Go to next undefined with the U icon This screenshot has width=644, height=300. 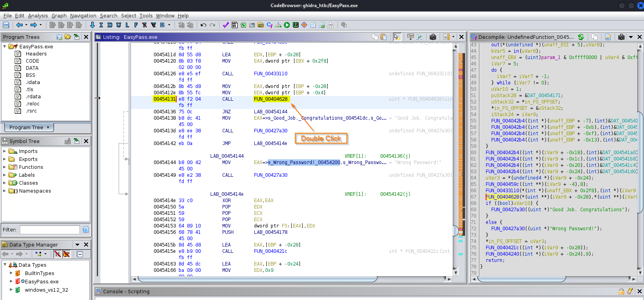pyautogui.click(x=119, y=25)
